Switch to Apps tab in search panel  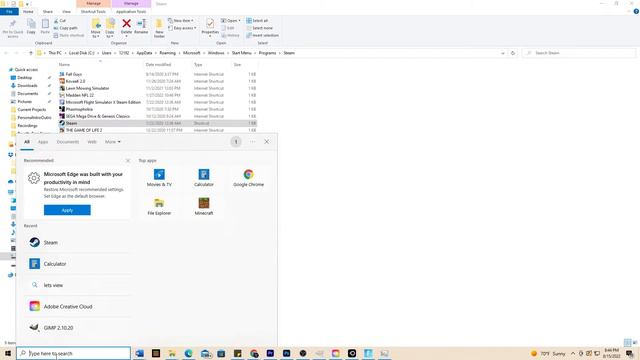pyautogui.click(x=43, y=142)
